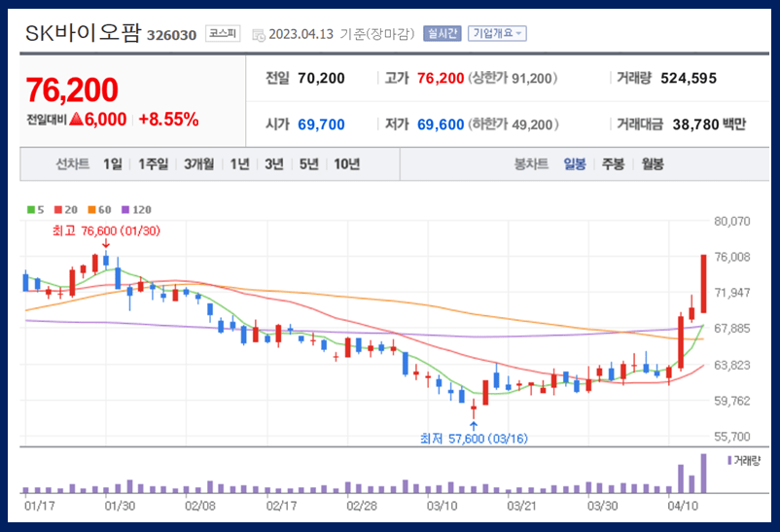Click the 02/28 date axis label
Image resolution: width=780 pixels, height=532 pixels.
(x=362, y=506)
